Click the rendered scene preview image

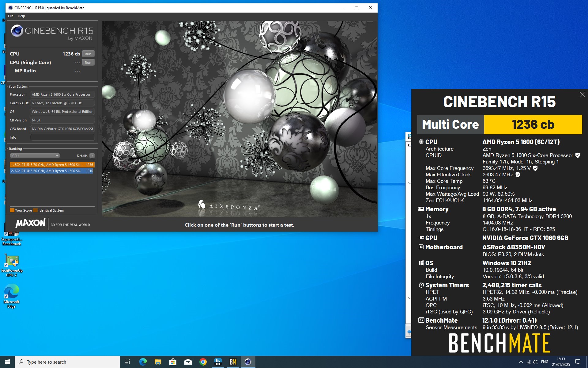239,119
